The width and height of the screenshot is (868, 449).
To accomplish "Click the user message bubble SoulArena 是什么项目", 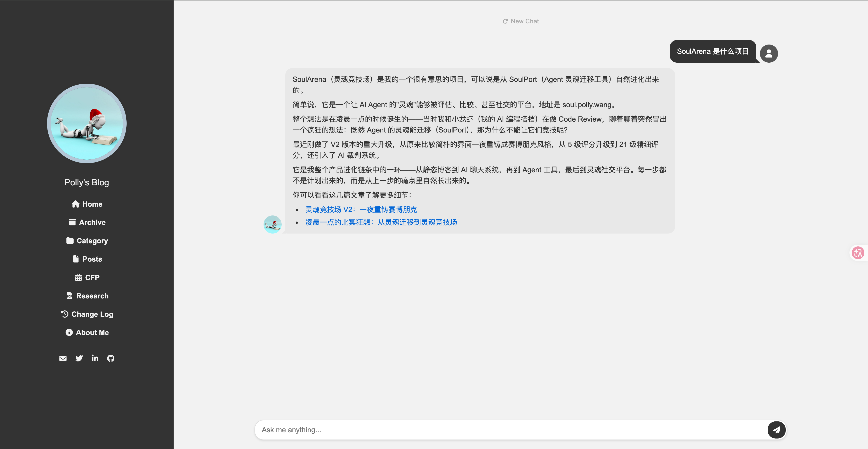I will click(713, 51).
